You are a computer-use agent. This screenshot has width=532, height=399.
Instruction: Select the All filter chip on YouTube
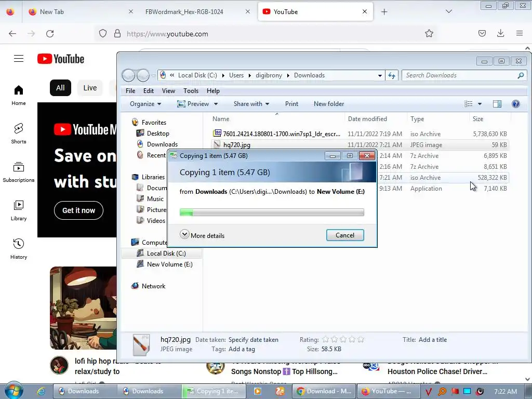[x=60, y=88]
